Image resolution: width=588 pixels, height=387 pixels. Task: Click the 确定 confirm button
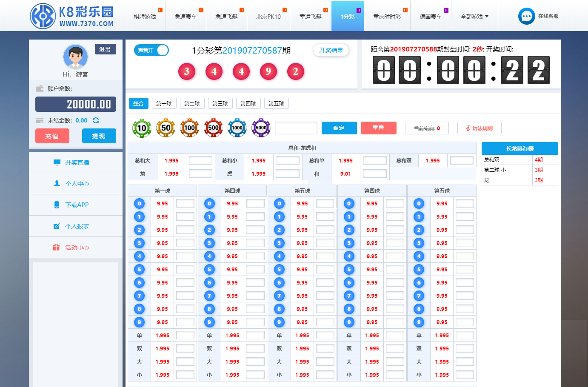pos(339,128)
